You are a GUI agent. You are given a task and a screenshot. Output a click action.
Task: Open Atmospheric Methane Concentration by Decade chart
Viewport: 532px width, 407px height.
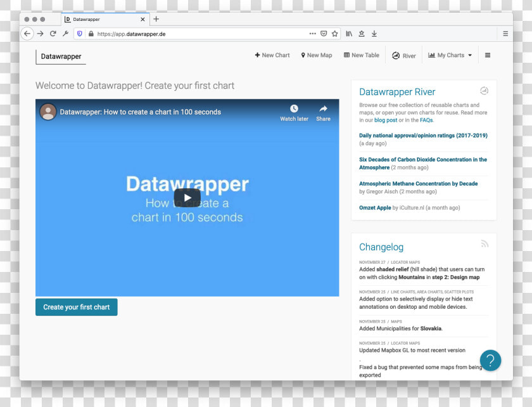coord(419,184)
